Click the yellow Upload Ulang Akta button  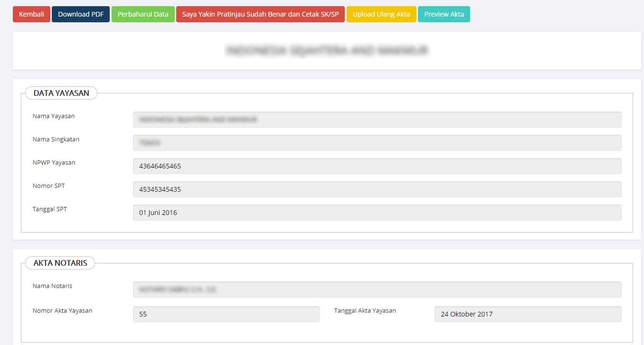(381, 14)
